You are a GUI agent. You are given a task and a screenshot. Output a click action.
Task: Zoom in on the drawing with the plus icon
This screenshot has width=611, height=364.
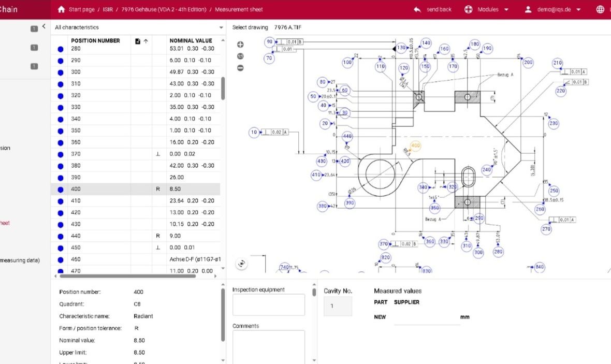click(x=240, y=45)
